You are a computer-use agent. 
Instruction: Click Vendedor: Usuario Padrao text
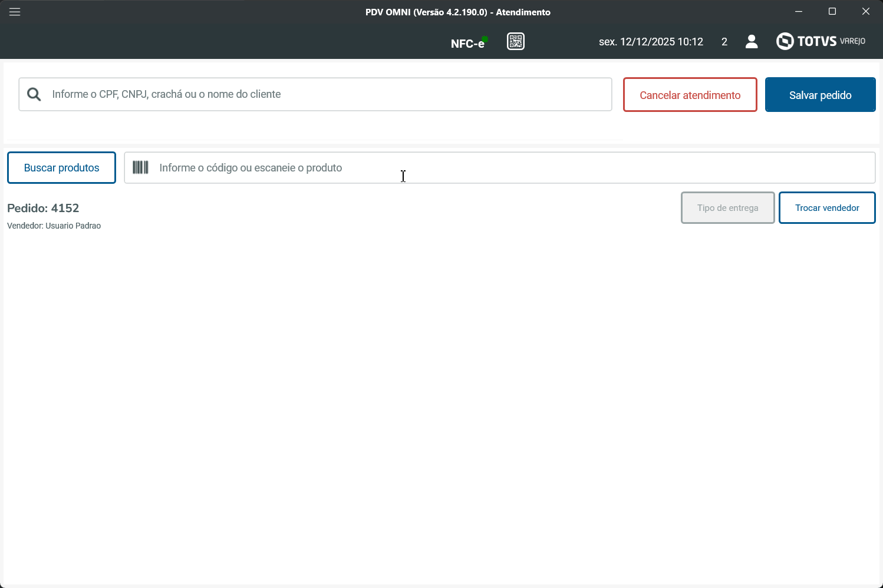click(x=54, y=226)
